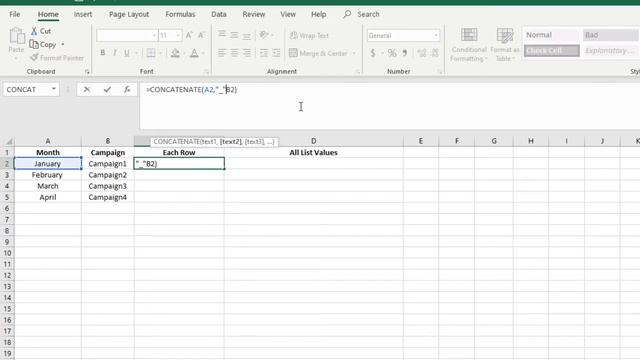Click the Cut scissors icon
640x360 pixels.
click(34, 31)
